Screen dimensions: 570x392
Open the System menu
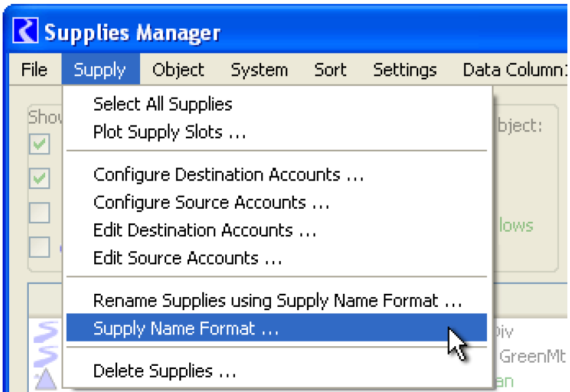(x=259, y=70)
